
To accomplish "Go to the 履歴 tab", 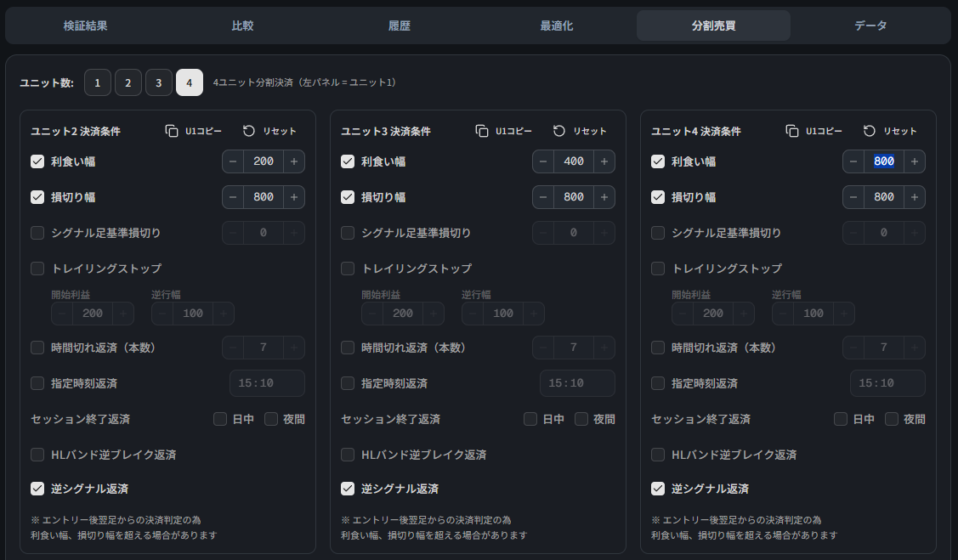I will coord(400,25).
